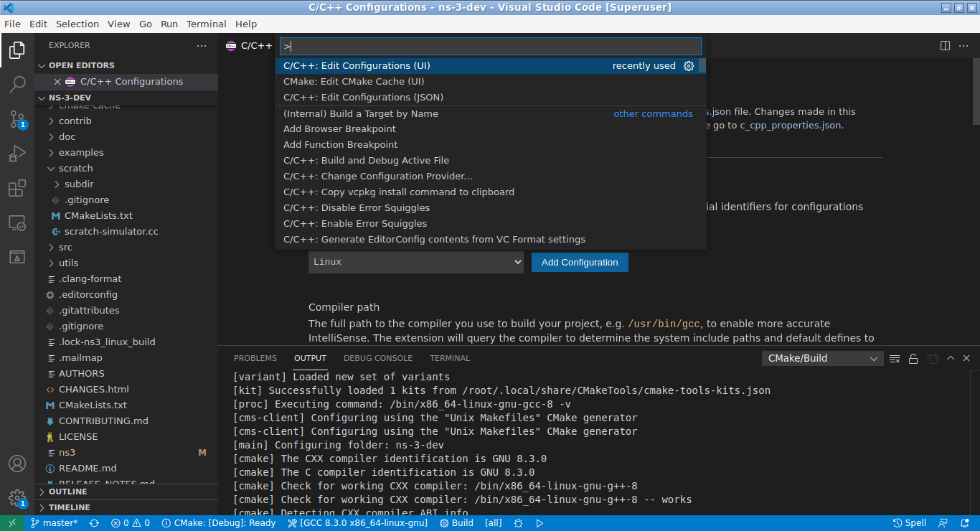Image resolution: width=980 pixels, height=531 pixels.
Task: Open the CMake/Build output channel dropdown
Action: click(822, 358)
